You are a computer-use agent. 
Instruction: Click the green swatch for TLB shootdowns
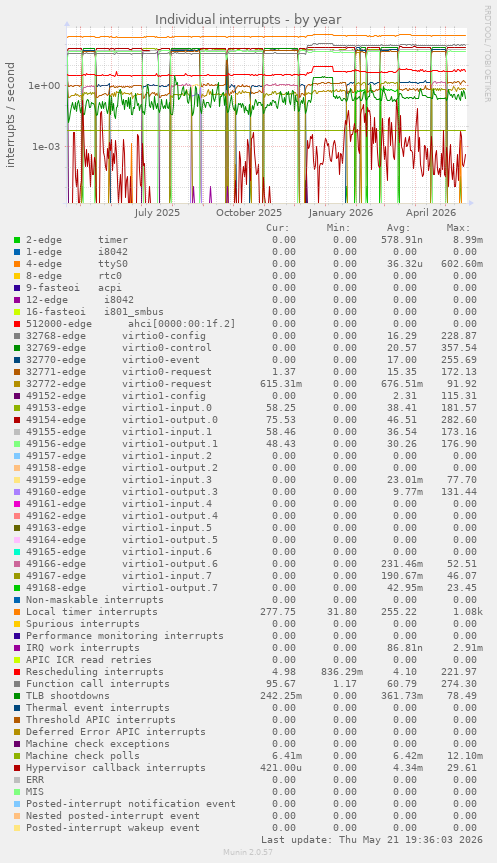tap(17, 696)
